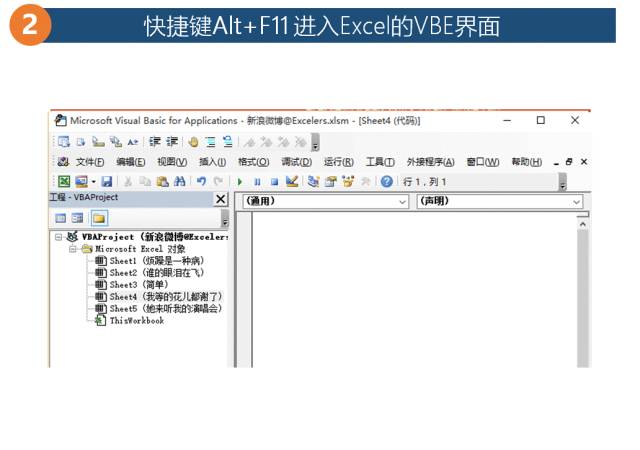
Task: Open the 运行(R) menu
Action: pos(339,162)
